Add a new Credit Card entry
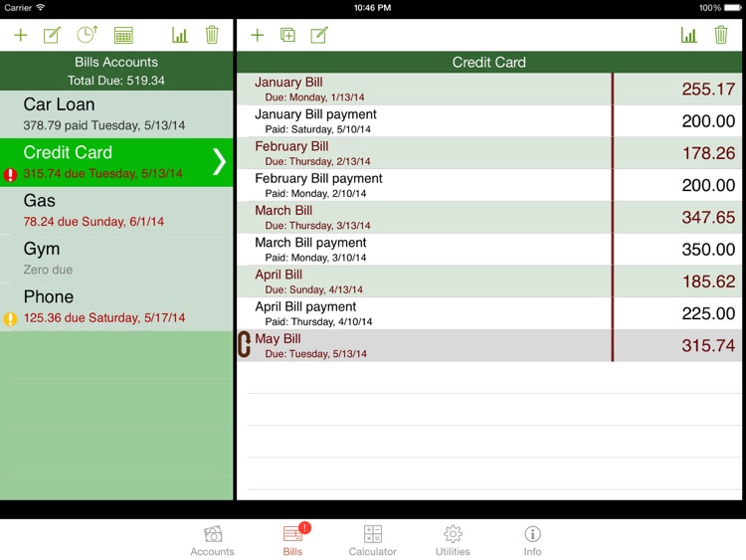This screenshot has height=560, width=746. (x=258, y=35)
